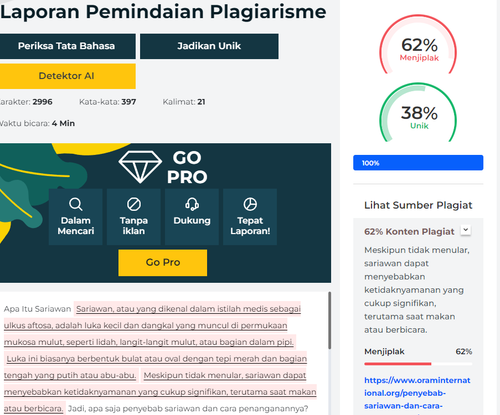Screen dimensions: 500x415
Task: Click the 'Laporan Pemindaian Plagiarisme' title
Action: click(163, 12)
